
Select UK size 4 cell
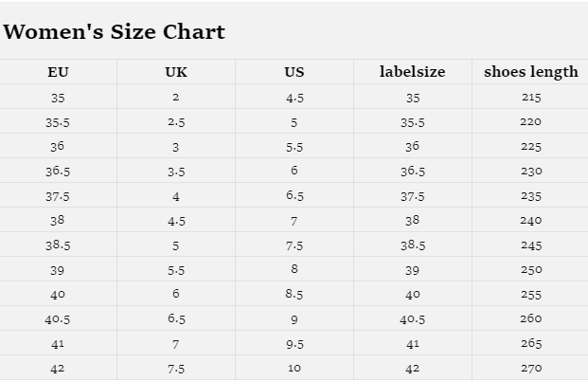coord(176,196)
